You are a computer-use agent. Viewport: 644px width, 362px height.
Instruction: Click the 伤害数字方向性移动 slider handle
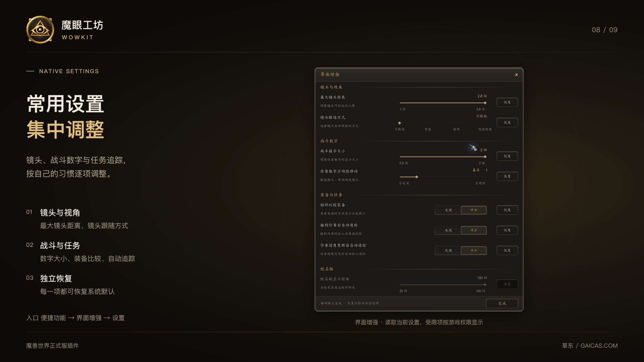[x=417, y=177]
